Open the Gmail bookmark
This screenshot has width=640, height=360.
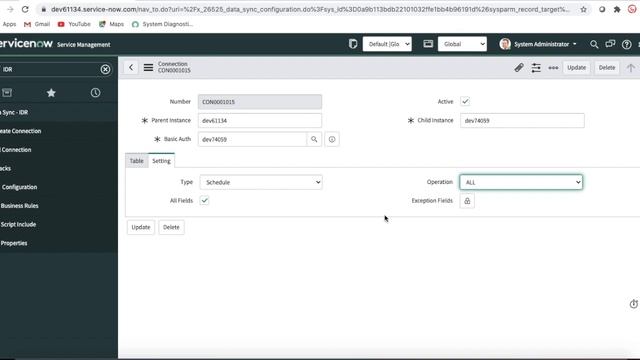point(37,24)
